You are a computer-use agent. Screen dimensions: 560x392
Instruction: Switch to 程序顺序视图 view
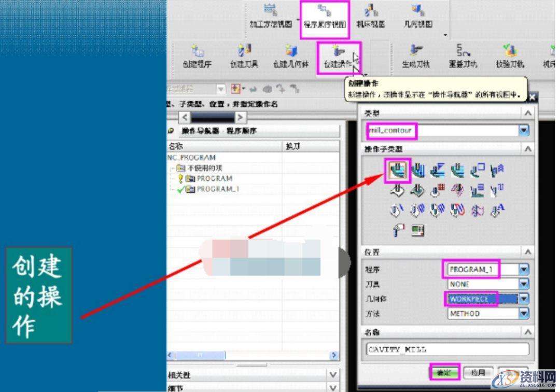325,16
